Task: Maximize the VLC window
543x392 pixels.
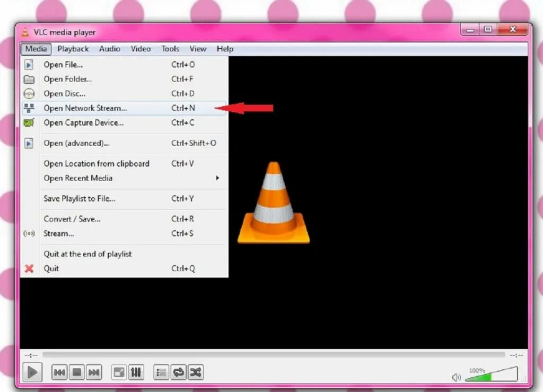Action: click(x=488, y=30)
